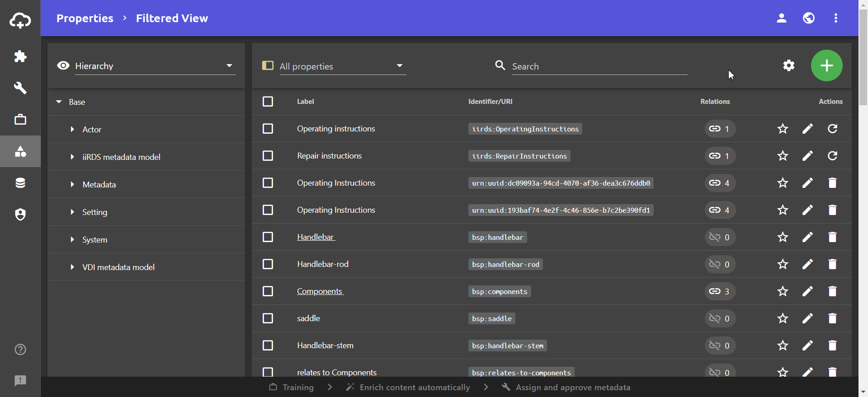This screenshot has width=868, height=397.
Task: Check the Operating instructions iirds row
Action: click(268, 129)
